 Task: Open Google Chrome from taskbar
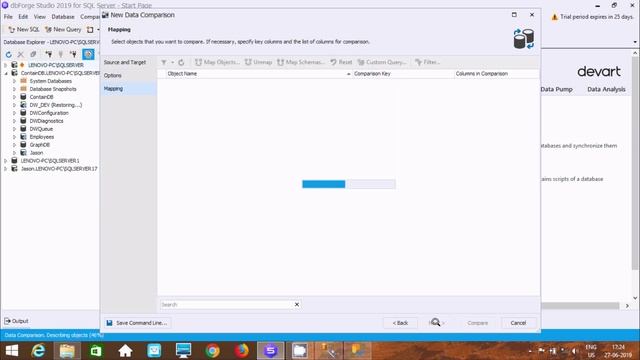click(212, 351)
